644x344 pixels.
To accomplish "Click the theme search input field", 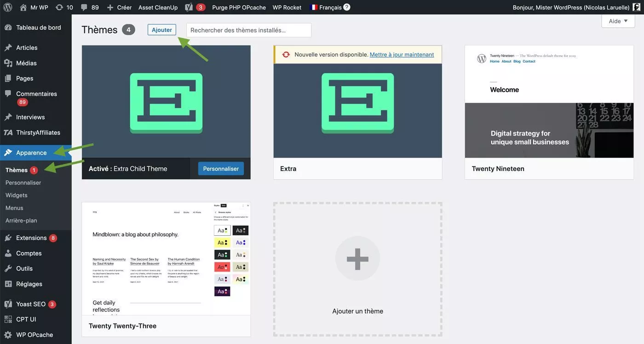I will tap(248, 30).
